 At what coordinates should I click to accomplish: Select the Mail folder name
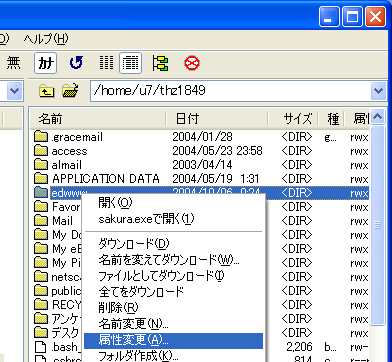click(x=62, y=221)
